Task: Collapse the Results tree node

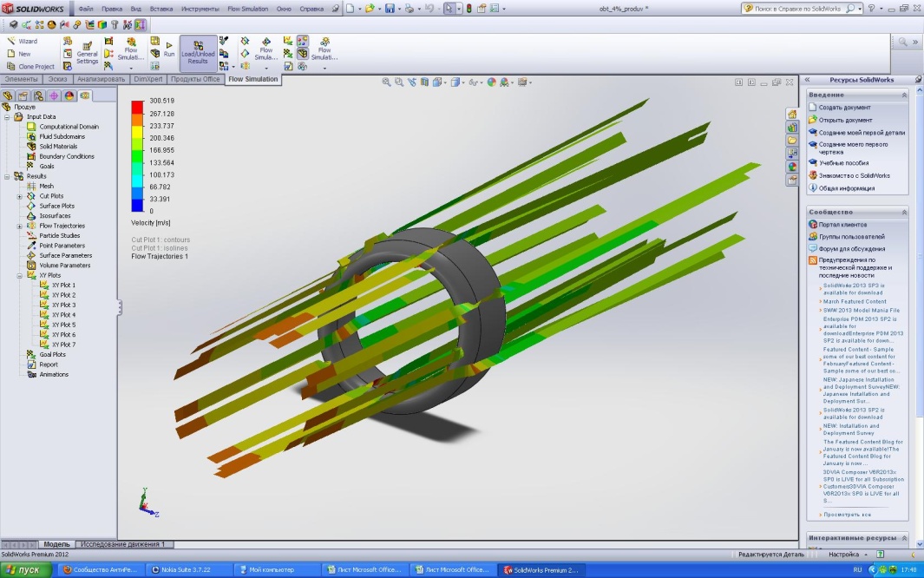Action: click(7, 176)
